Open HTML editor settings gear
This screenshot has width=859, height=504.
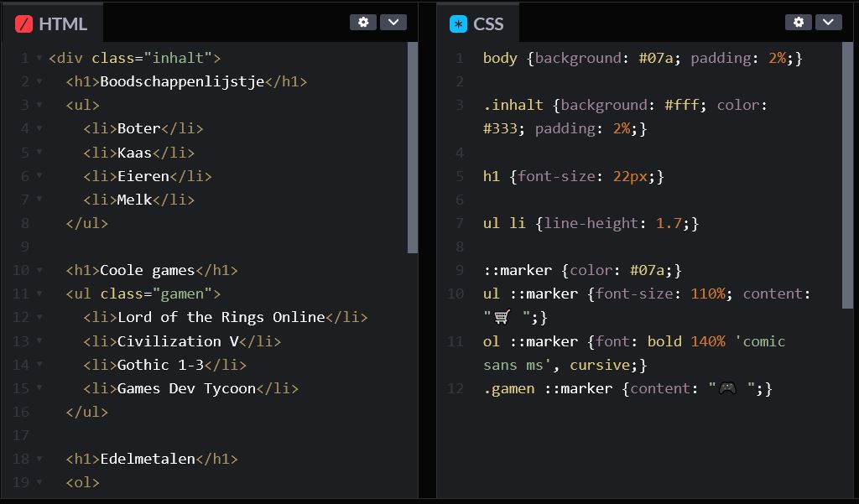tap(363, 22)
